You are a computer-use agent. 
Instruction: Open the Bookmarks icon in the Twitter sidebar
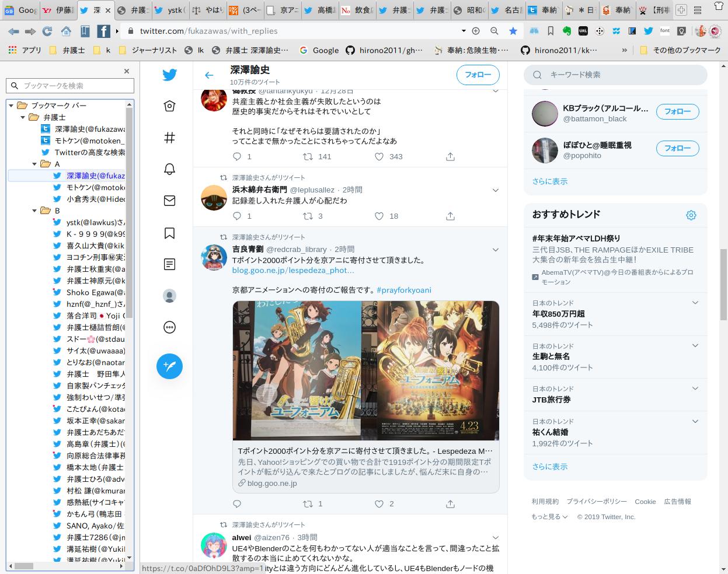click(169, 233)
